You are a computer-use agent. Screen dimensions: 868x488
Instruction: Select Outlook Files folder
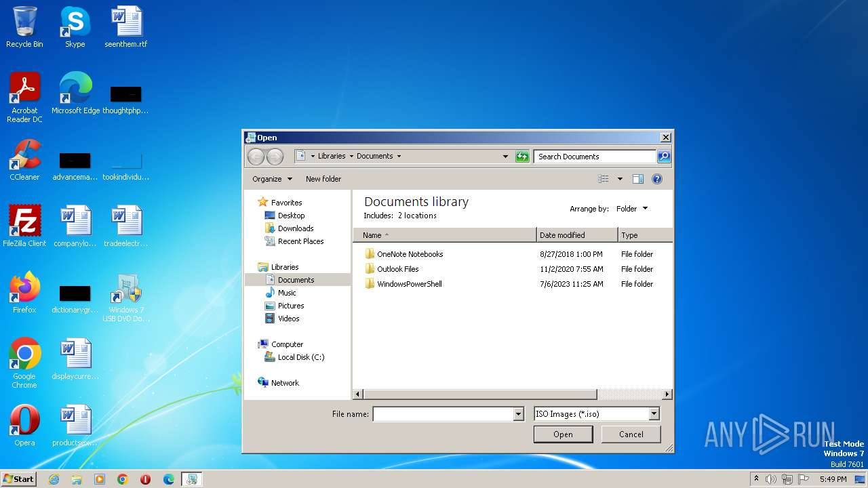tap(397, 269)
